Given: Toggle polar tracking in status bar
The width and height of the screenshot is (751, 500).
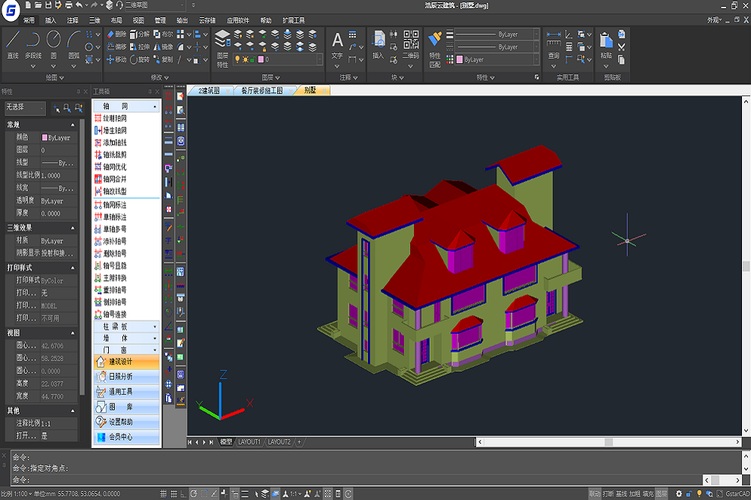Looking at the screenshot, I should click(193, 494).
